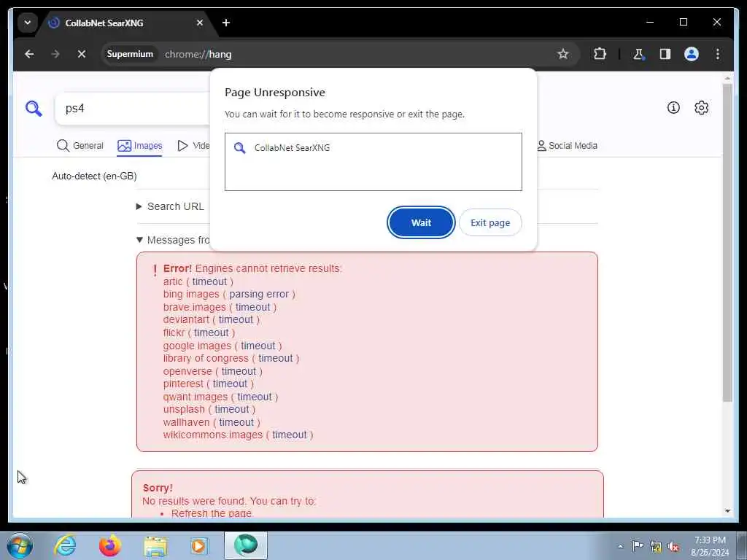
Task: Expand the Search URL section
Action: click(170, 206)
